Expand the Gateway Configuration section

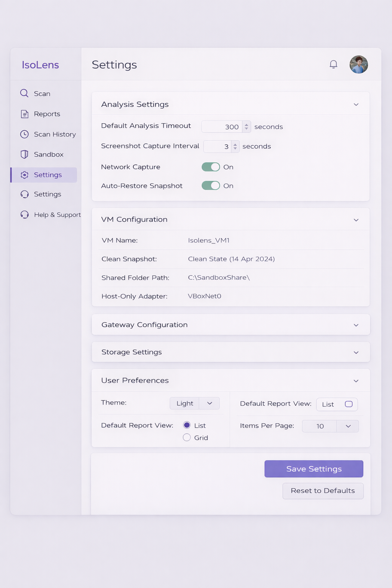356,325
